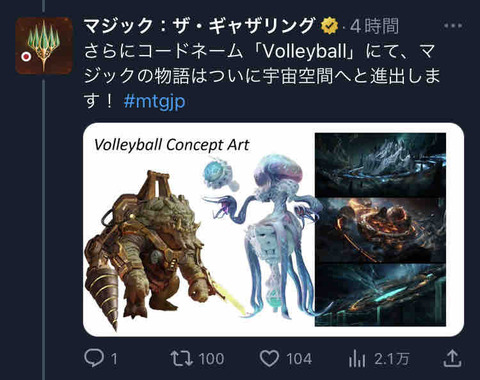Select the bottom teal spaceship landscape panel
This screenshot has width=480, height=380.
pyautogui.click(x=380, y=295)
